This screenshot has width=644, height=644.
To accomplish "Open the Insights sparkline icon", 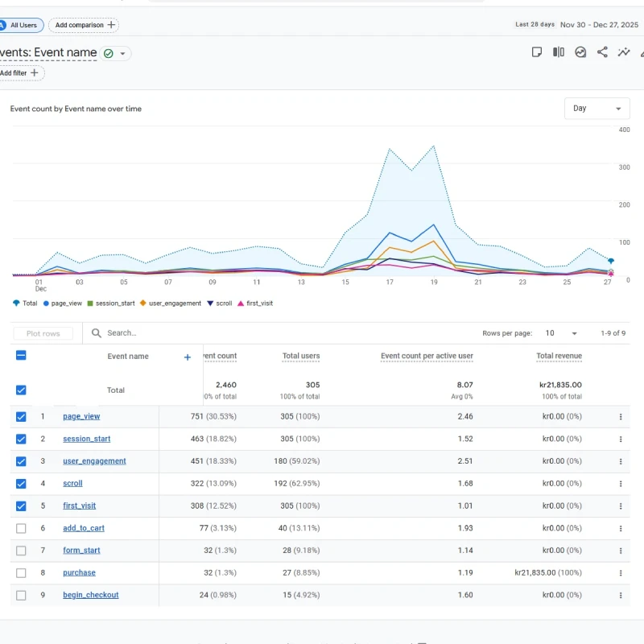I will (x=624, y=52).
